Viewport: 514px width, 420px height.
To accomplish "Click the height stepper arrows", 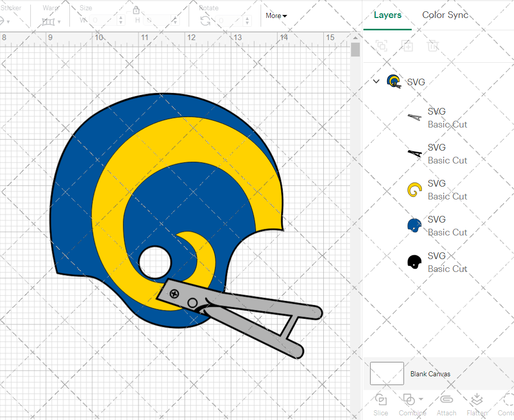I will coord(175,21).
